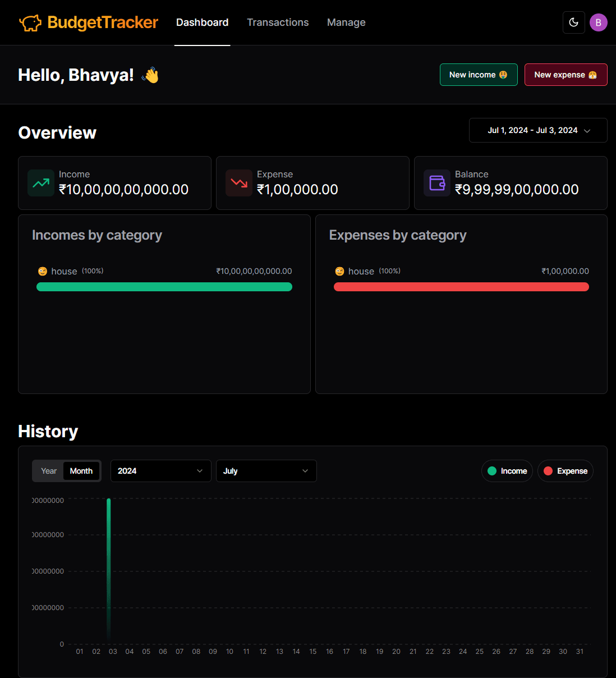616x678 pixels.
Task: Open the Jul 1 - Jul 3 date range picker
Action: 537,130
